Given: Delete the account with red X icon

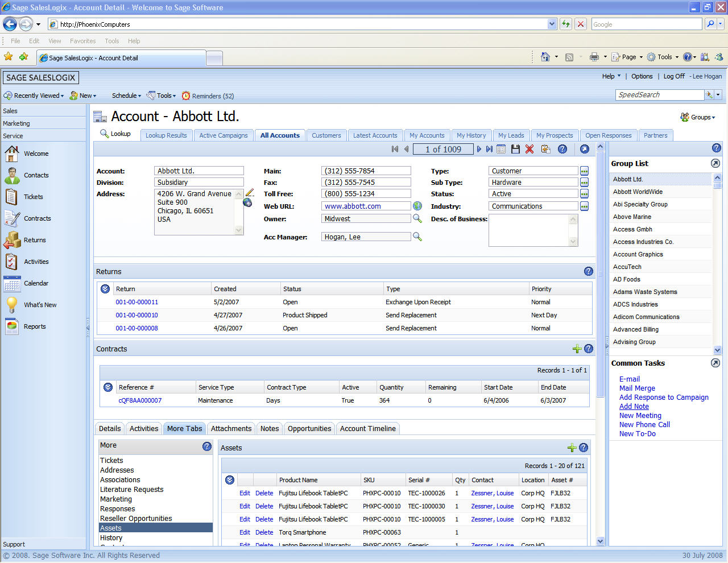Looking at the screenshot, I should [x=530, y=149].
